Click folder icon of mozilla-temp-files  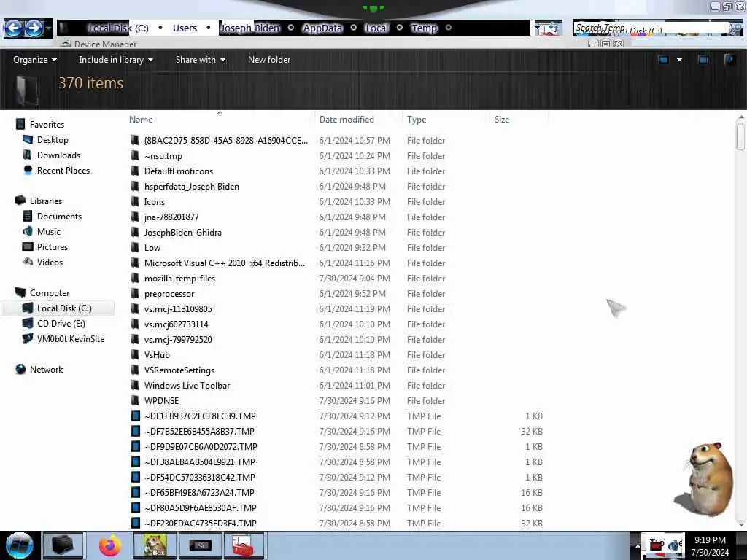coord(135,278)
